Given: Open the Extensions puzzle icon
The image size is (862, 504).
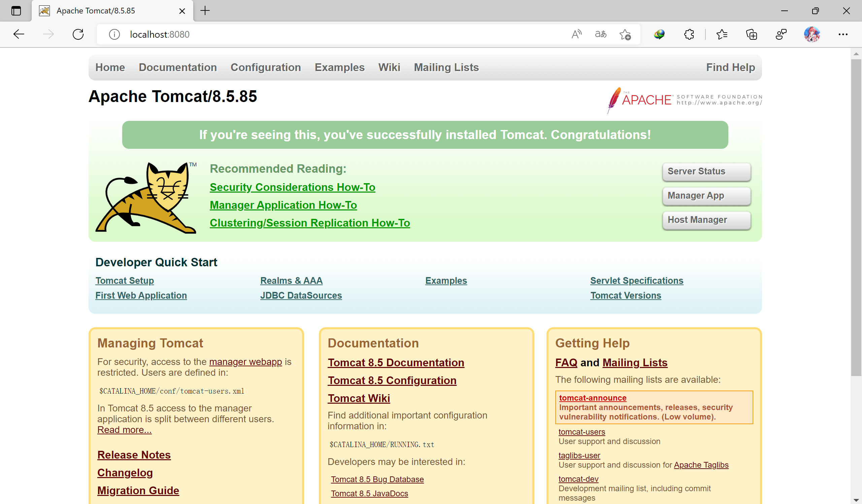Looking at the screenshot, I should 689,34.
